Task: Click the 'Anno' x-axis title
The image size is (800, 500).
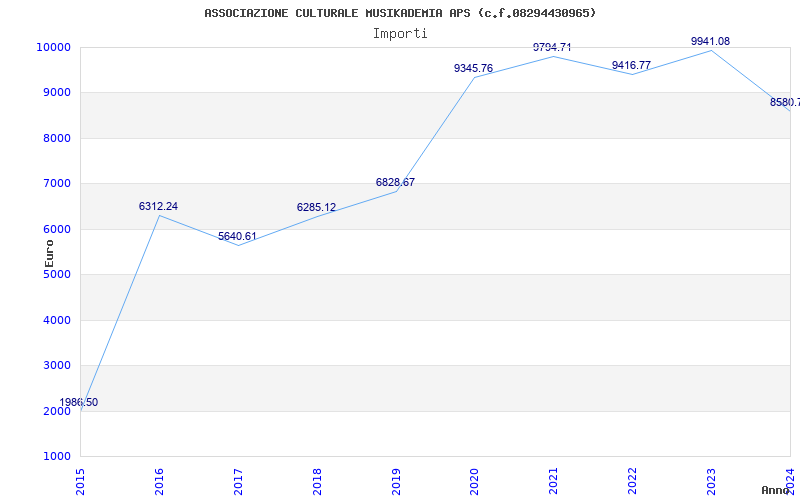Action: click(776, 490)
